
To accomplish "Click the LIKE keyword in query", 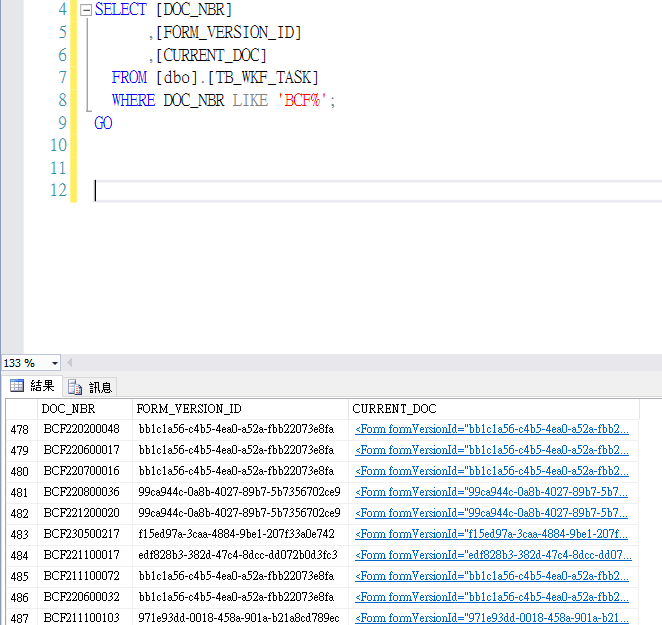I will [x=250, y=101].
